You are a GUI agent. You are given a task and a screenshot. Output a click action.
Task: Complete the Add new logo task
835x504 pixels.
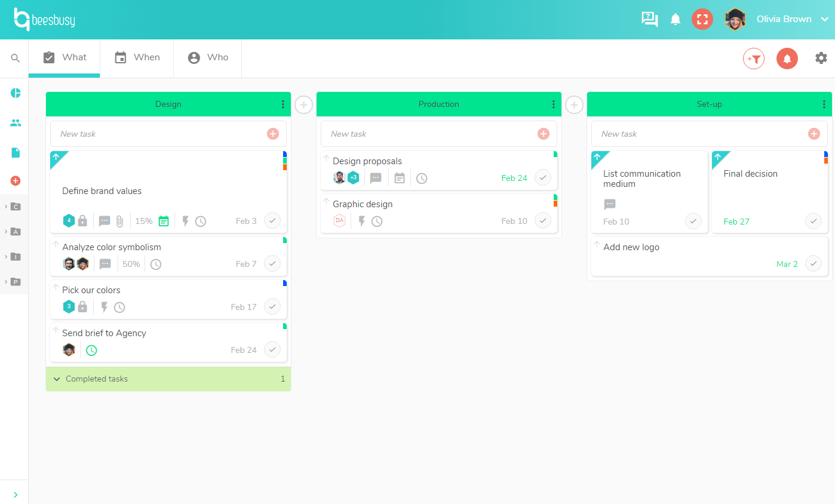[x=813, y=263]
